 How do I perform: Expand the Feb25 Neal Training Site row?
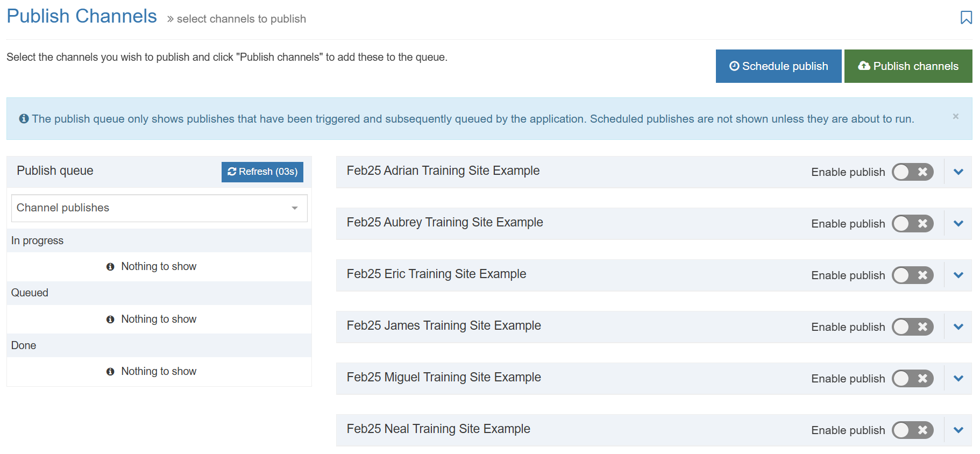tap(958, 430)
